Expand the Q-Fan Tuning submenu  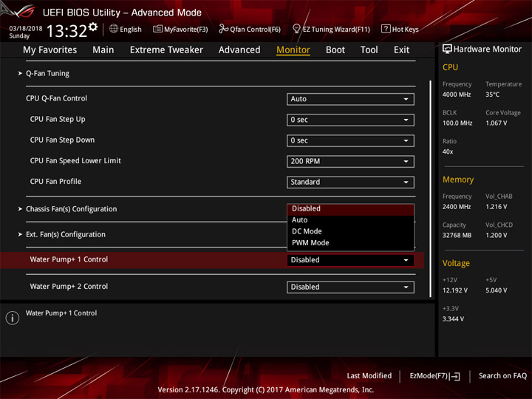[x=47, y=73]
